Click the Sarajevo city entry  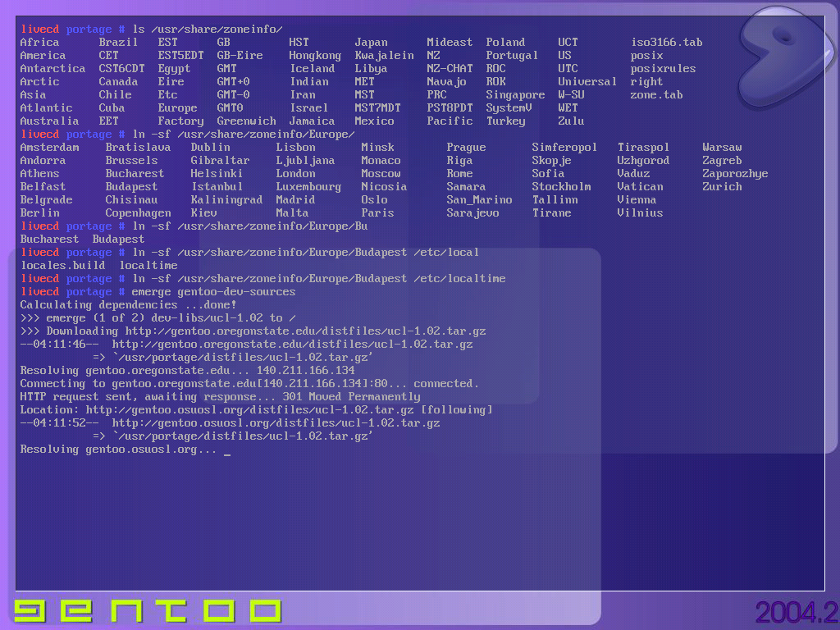[x=472, y=212]
